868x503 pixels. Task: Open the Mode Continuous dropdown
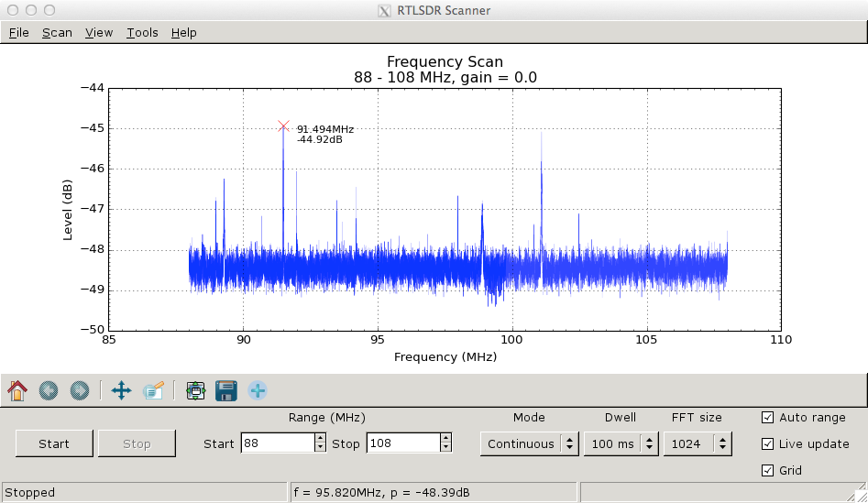pyautogui.click(x=529, y=443)
